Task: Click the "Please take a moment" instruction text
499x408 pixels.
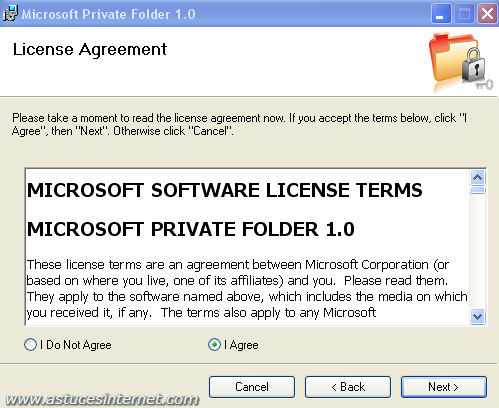Action: [x=239, y=124]
